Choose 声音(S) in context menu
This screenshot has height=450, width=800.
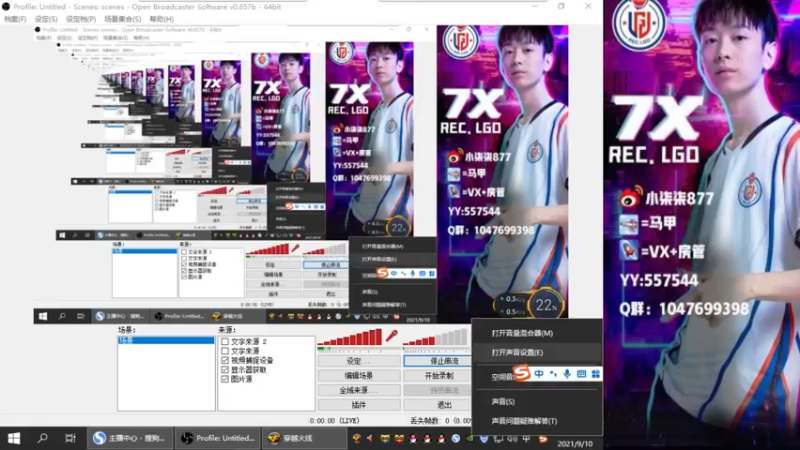(x=537, y=402)
